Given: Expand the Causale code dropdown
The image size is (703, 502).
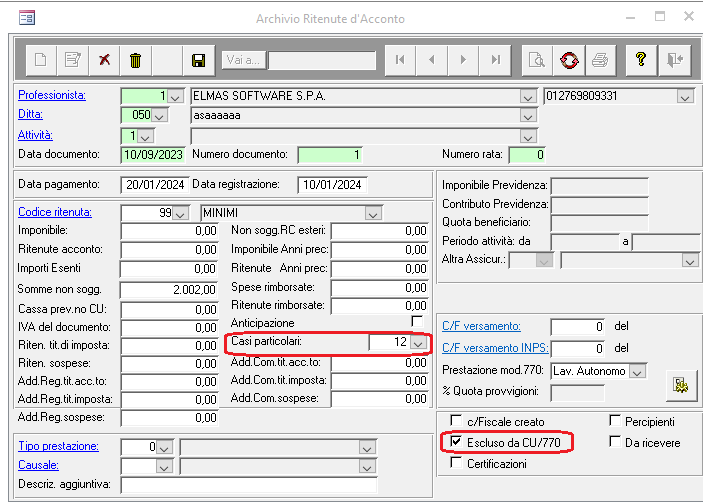Looking at the screenshot, I should tap(164, 467).
